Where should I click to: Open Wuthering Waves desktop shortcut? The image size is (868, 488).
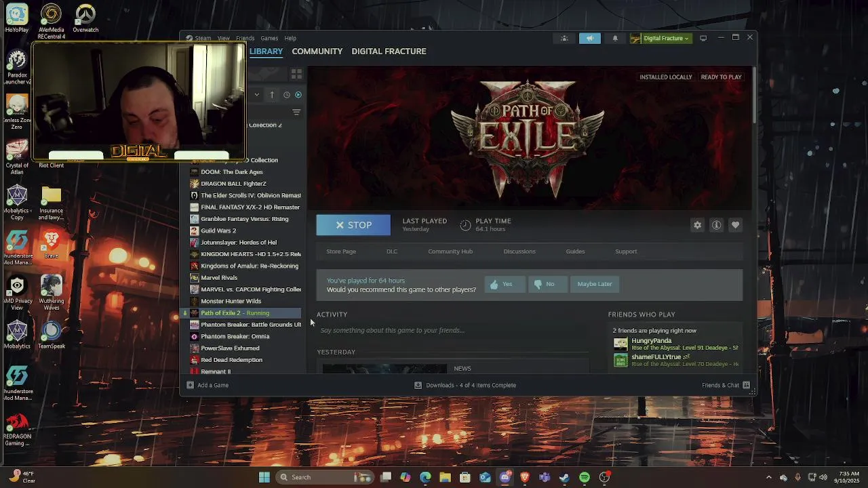[52, 293]
